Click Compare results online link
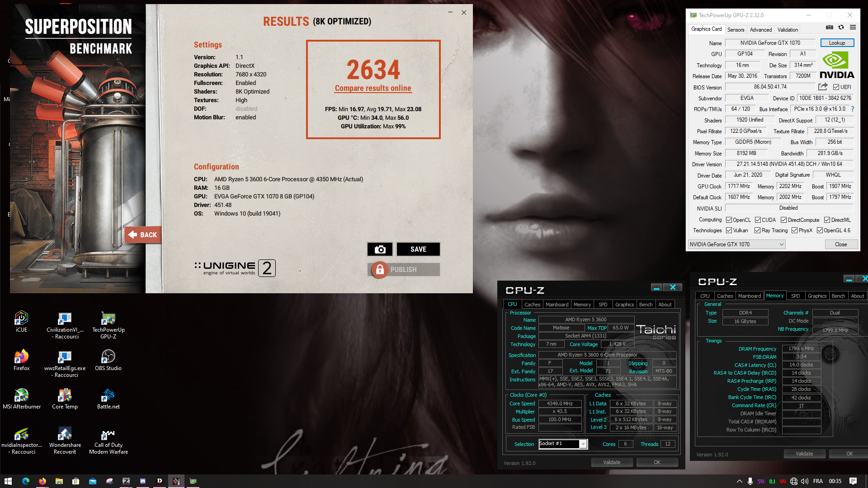This screenshot has width=868, height=488. (373, 88)
